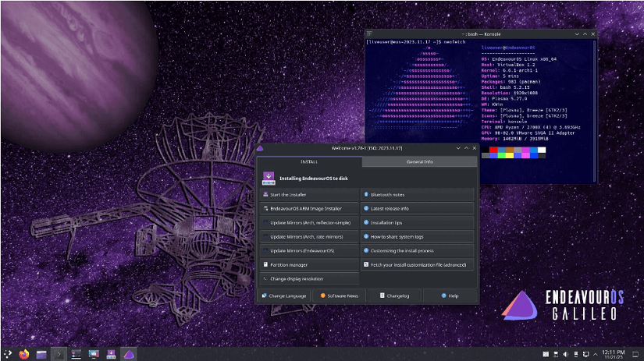The width and height of the screenshot is (644, 361).
Task: Open How to share system logs
Action: point(418,237)
